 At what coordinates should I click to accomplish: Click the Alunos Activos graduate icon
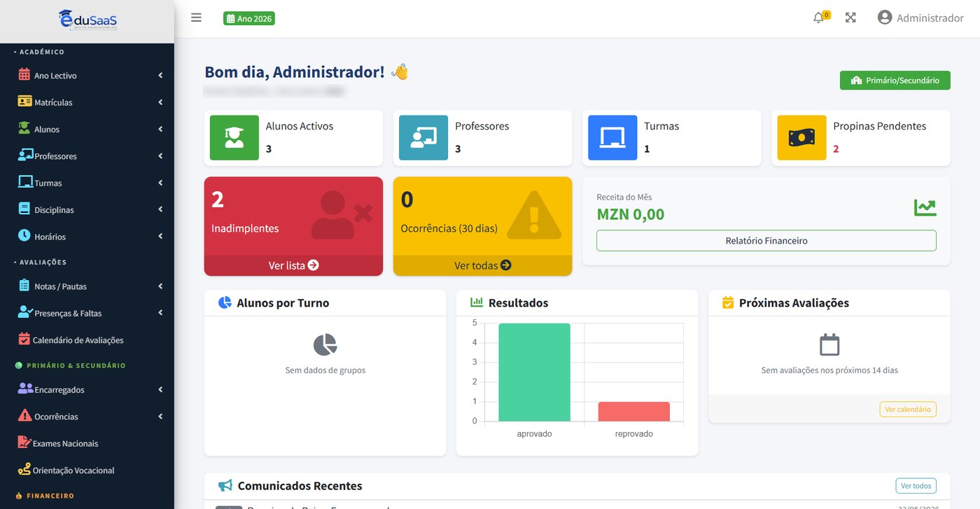pos(234,138)
